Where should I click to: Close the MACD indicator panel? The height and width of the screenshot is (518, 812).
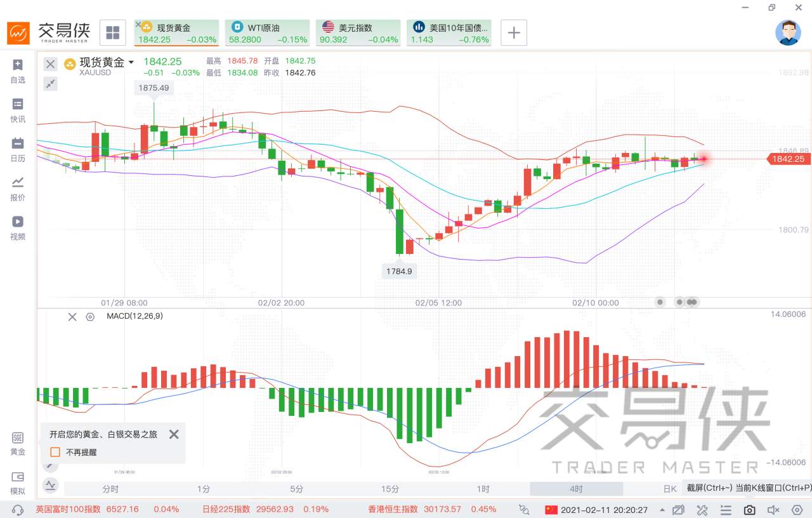point(72,317)
